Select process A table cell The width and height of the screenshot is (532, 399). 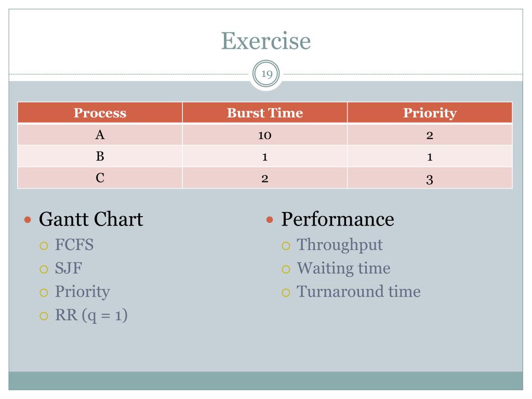coord(100,135)
